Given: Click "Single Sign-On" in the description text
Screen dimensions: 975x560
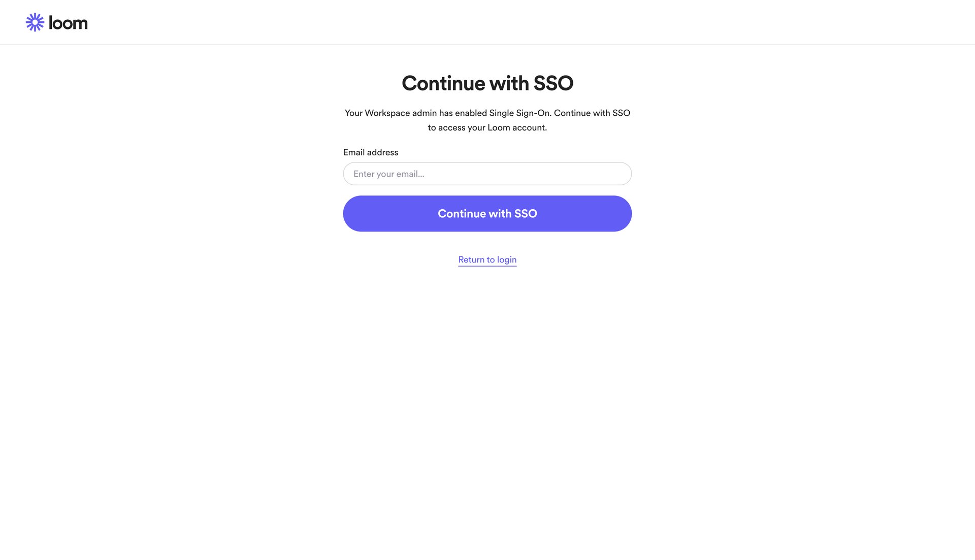Looking at the screenshot, I should pyautogui.click(x=519, y=113).
